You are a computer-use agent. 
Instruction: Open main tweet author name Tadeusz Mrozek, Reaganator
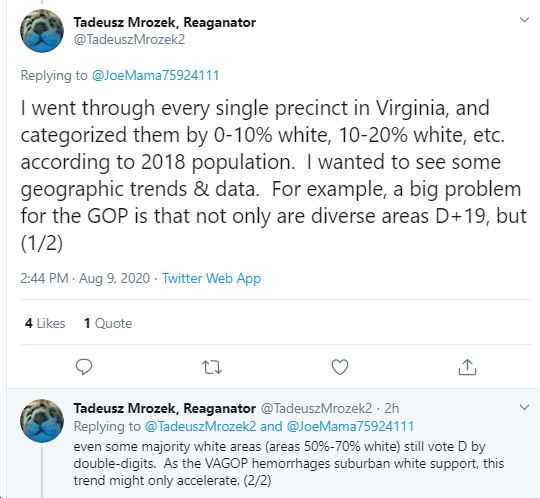click(x=165, y=22)
